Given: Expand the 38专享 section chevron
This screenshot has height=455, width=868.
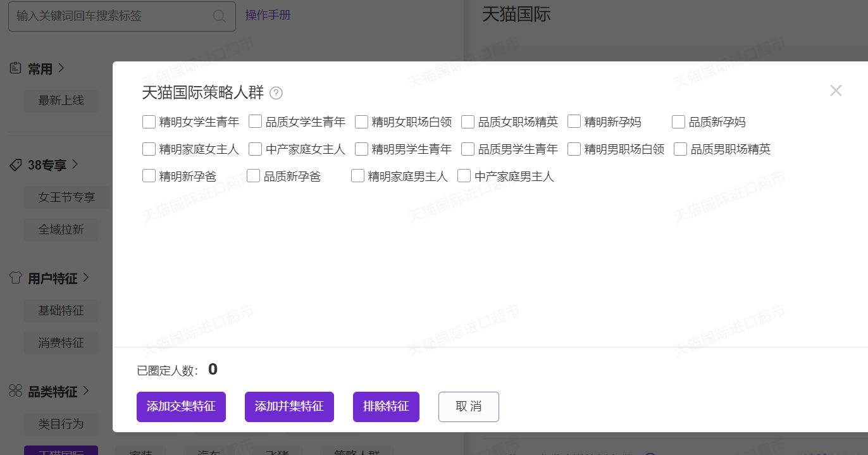Looking at the screenshot, I should coord(75,164).
